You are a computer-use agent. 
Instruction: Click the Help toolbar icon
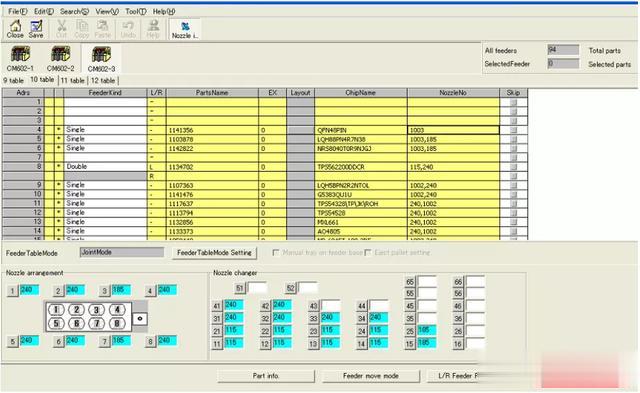(x=153, y=29)
